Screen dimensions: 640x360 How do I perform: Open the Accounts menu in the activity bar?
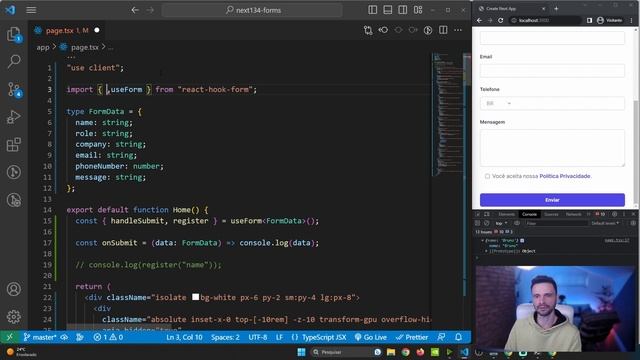click(x=14, y=289)
